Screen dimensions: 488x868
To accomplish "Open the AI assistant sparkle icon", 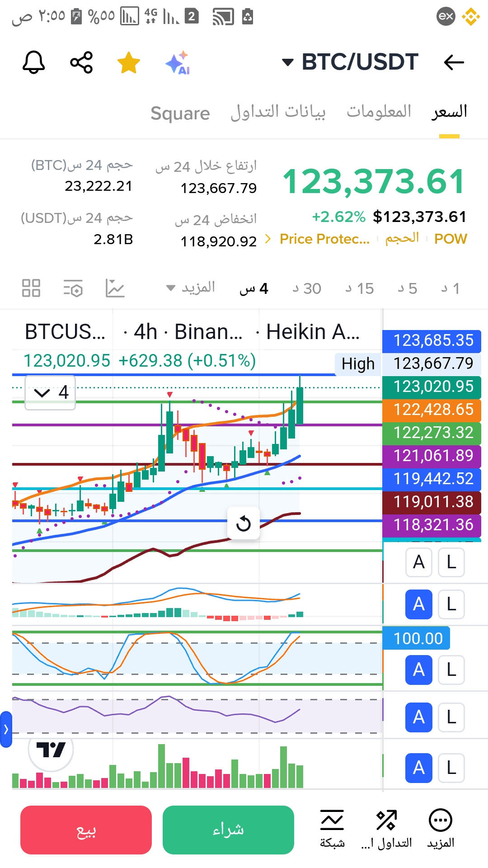I will (178, 62).
